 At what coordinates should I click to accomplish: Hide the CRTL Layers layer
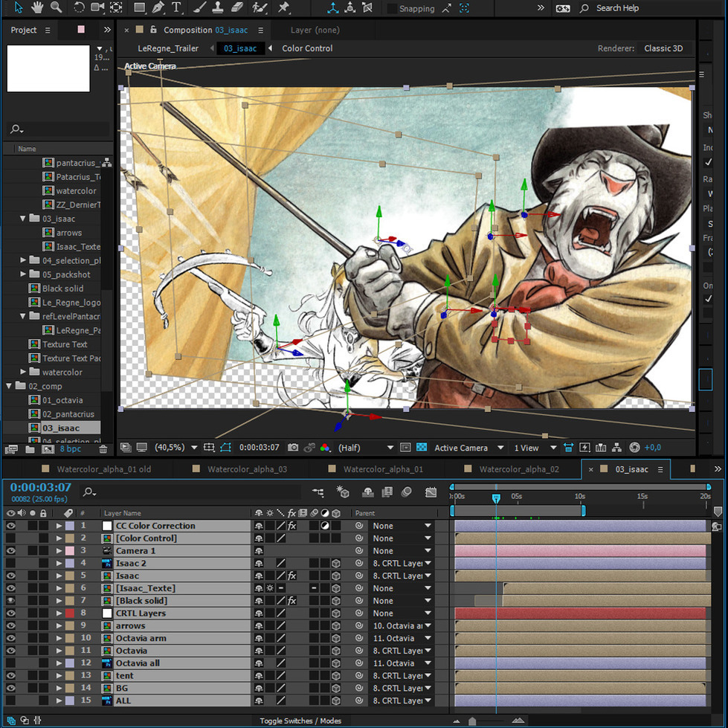pos(10,613)
